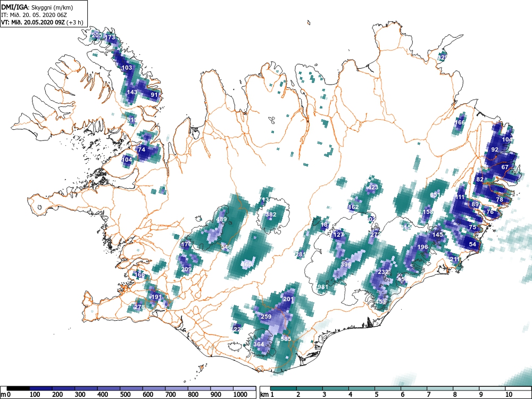The image size is (532, 399).
Task: Click the visibility value 145
Action: click(437, 235)
